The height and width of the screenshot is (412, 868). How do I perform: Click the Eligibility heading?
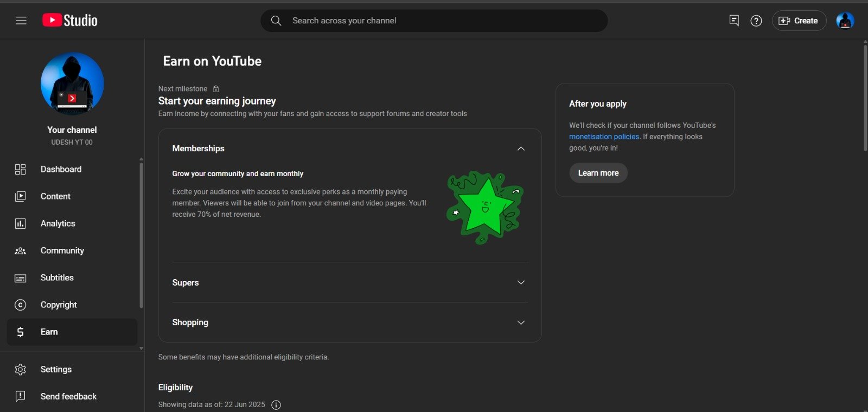[175, 388]
